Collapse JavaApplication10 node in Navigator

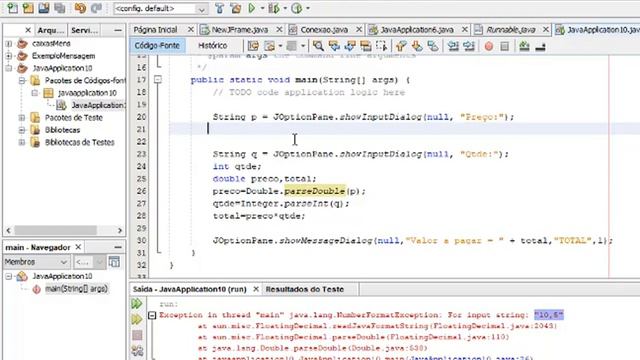pyautogui.click(x=9, y=276)
